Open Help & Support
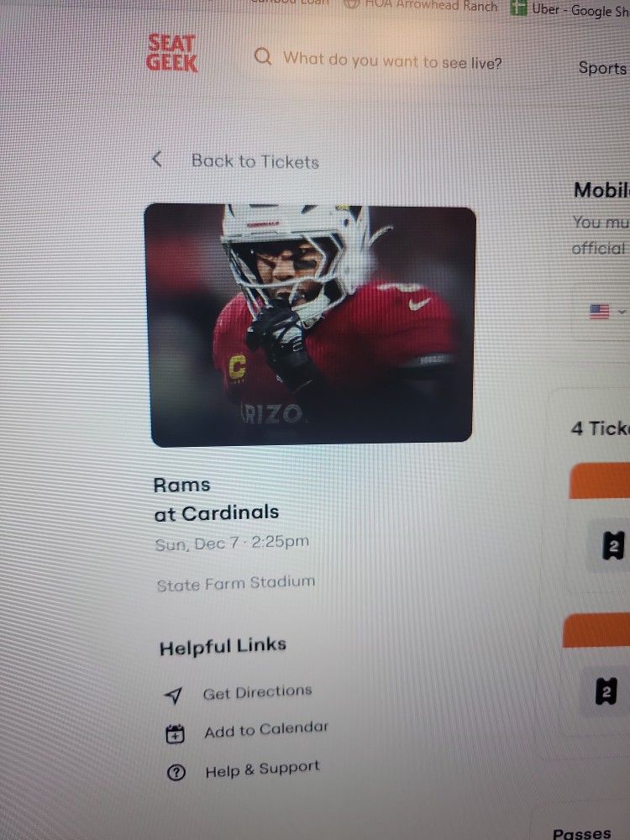630x840 pixels. (261, 766)
